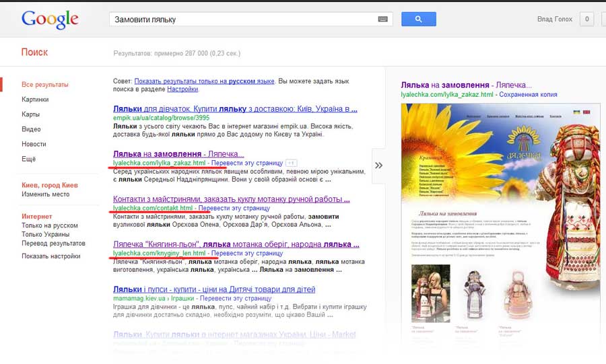Open 'Настройки' link in tip

click(182, 89)
